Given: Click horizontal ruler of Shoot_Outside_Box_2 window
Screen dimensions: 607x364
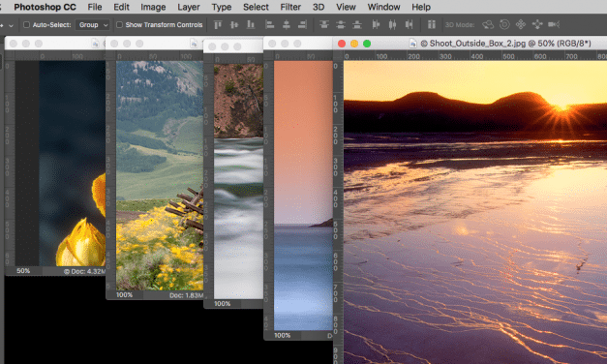Looking at the screenshot, I should (x=475, y=56).
